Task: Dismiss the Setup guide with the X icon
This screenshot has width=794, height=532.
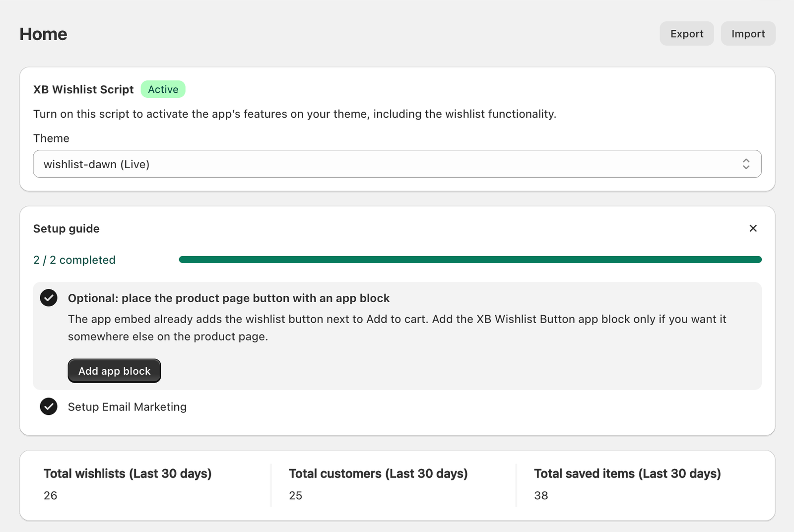Action: (753, 228)
